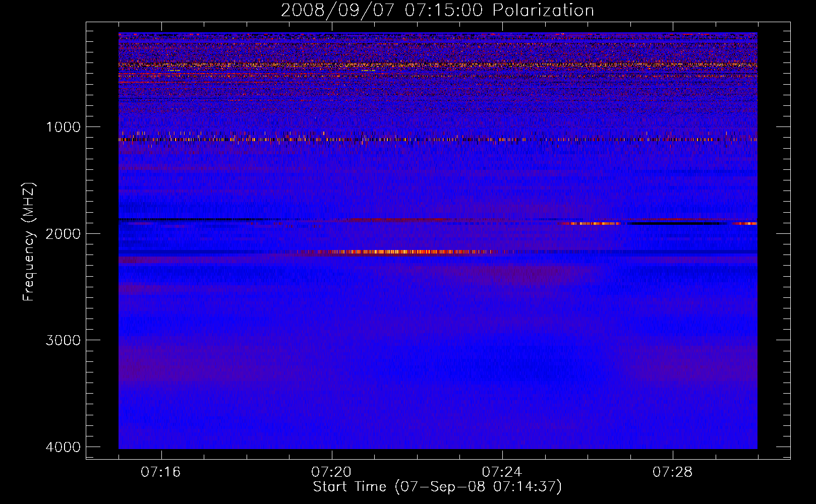The image size is (816, 504).
Task: Click the "Start Time (07-Sep-08 07:14:37)" axis label
Action: 437,487
